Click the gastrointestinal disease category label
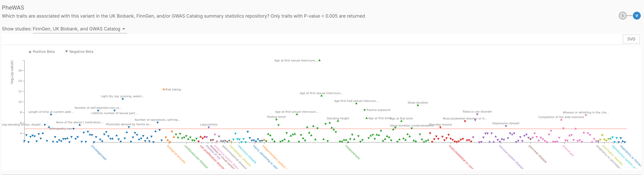This screenshot has height=175, width=644. point(234,157)
